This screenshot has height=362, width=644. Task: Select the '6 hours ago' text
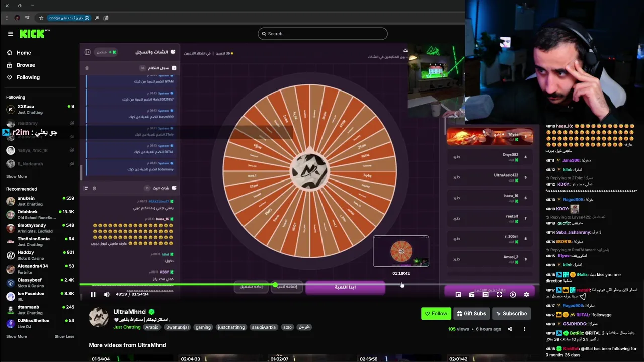coord(488,329)
